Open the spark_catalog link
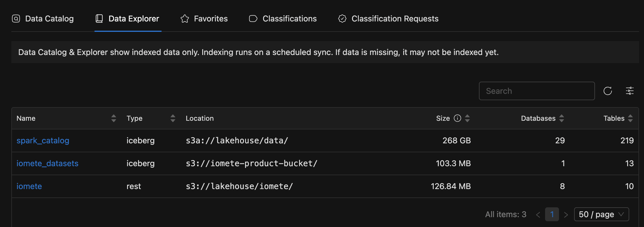The height and width of the screenshot is (227, 644). pyautogui.click(x=43, y=140)
